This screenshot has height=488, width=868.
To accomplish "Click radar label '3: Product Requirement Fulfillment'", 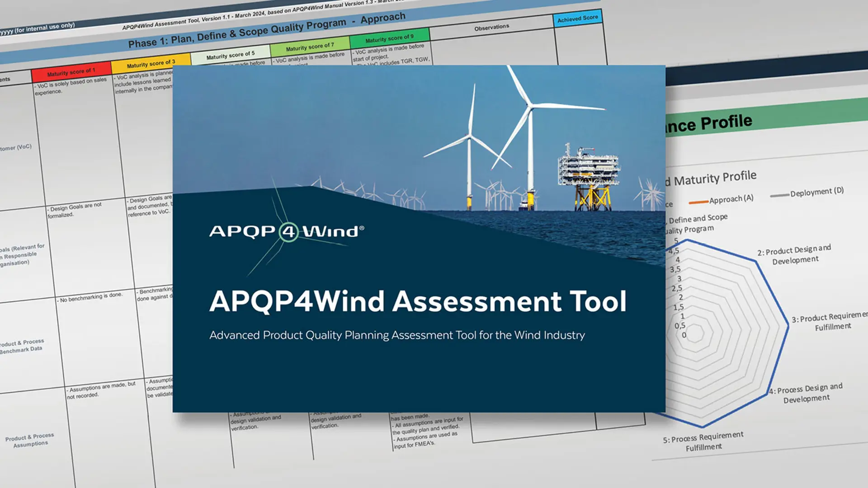I will 830,321.
